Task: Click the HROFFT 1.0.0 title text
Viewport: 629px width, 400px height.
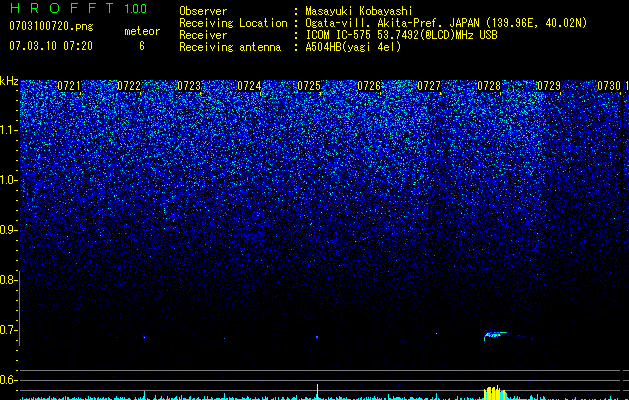Action: pyautogui.click(x=79, y=8)
